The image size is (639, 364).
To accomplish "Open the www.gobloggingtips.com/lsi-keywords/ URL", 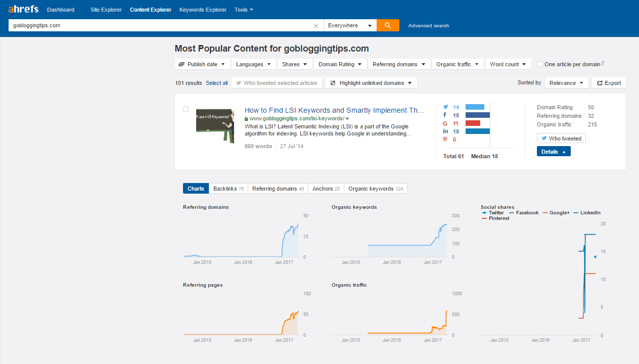I will 297,119.
